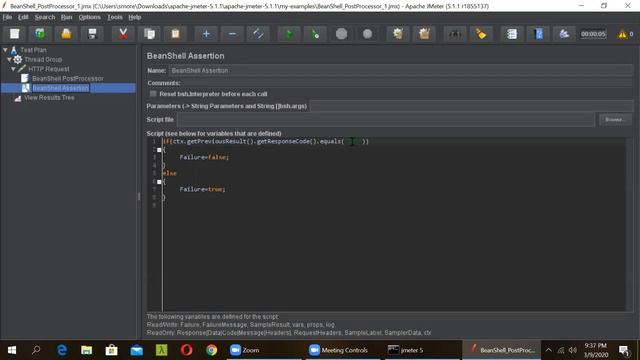Select BeanShell PostProcessor in the tree
The width and height of the screenshot is (640, 360).
(68, 78)
